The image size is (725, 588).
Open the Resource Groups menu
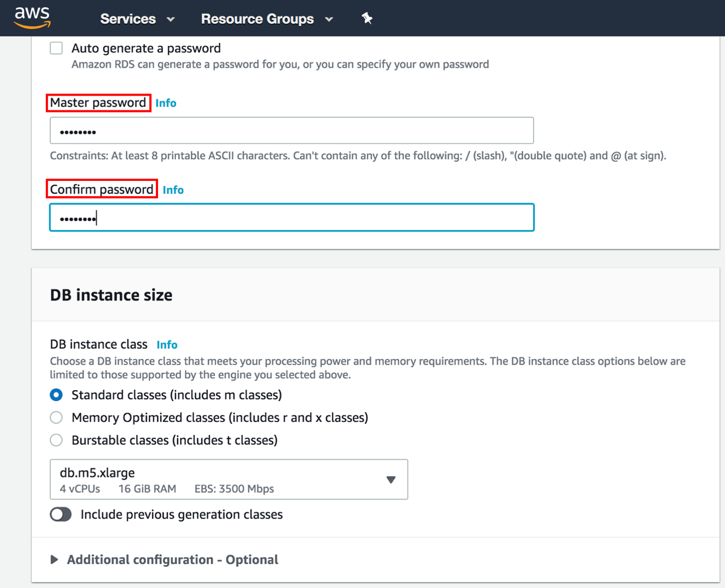point(267,19)
